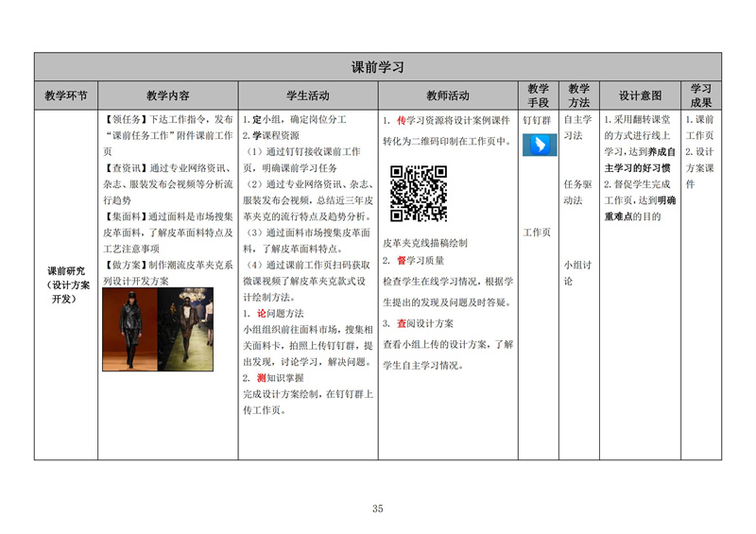This screenshot has height=534, width=756.
Task: Click the page number 35
Action: [x=377, y=508]
